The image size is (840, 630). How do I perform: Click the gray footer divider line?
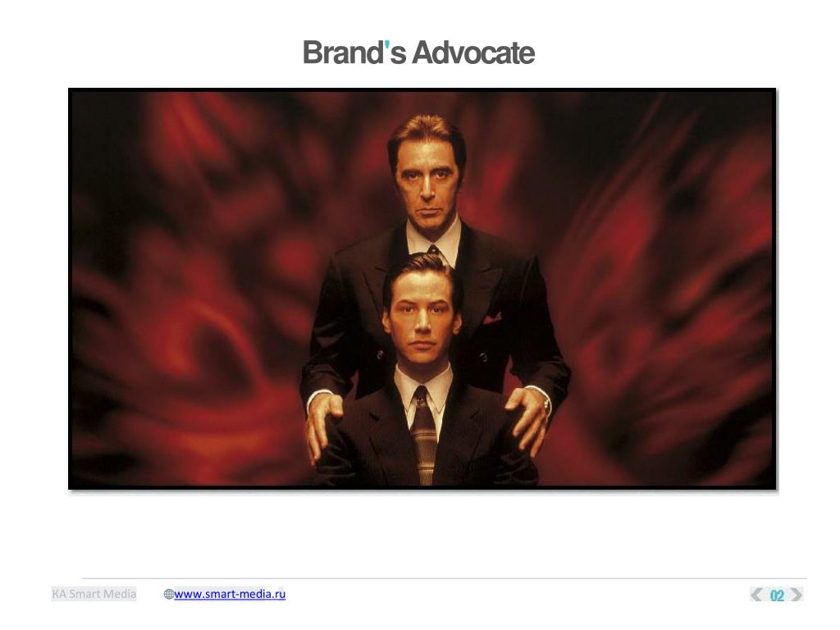tap(445, 578)
